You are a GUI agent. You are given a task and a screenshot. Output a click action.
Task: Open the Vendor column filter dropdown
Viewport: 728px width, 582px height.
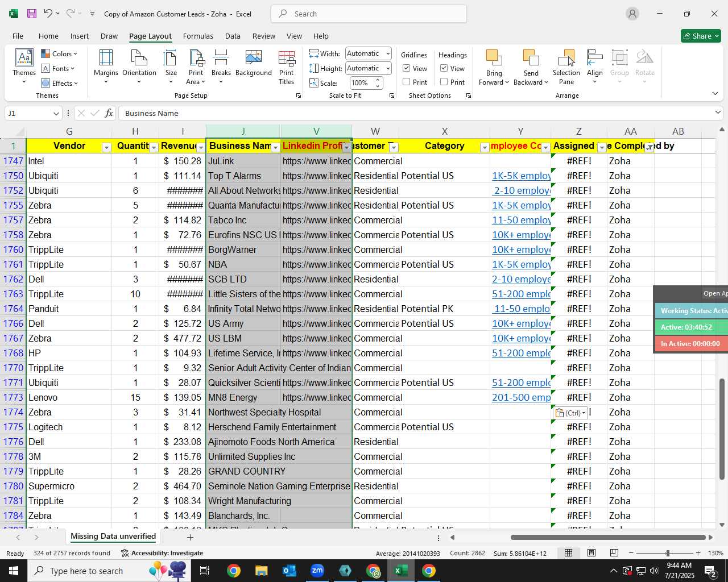(106, 147)
